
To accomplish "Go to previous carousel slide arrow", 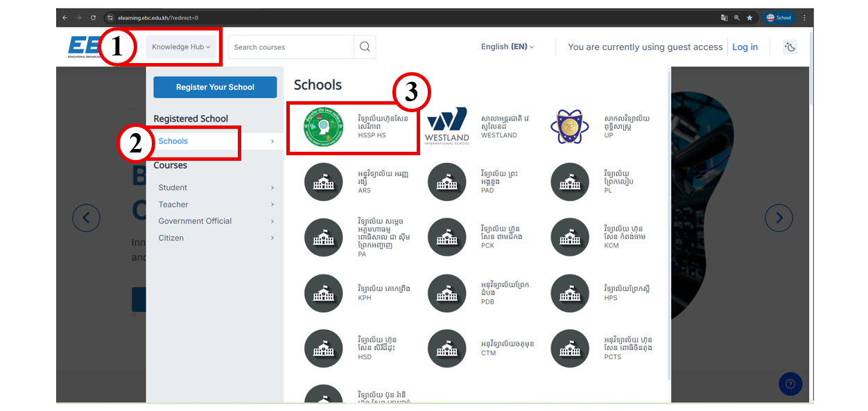I will (x=87, y=218).
